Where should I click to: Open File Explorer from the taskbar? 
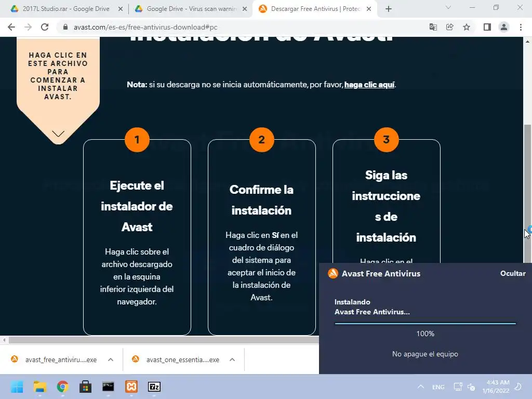39,387
